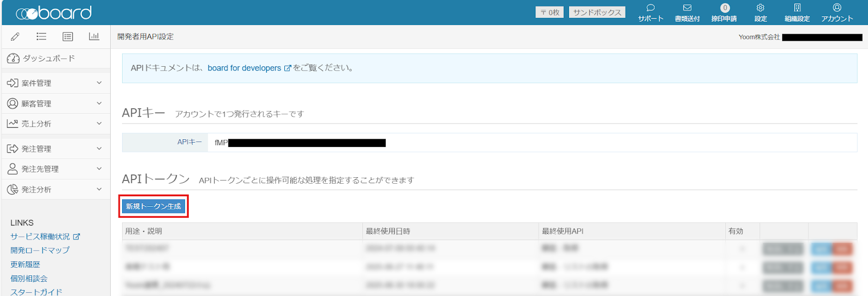This screenshot has height=296, width=868.
Task: Expand the 顧客管理 menu chevron
Action: click(x=99, y=103)
